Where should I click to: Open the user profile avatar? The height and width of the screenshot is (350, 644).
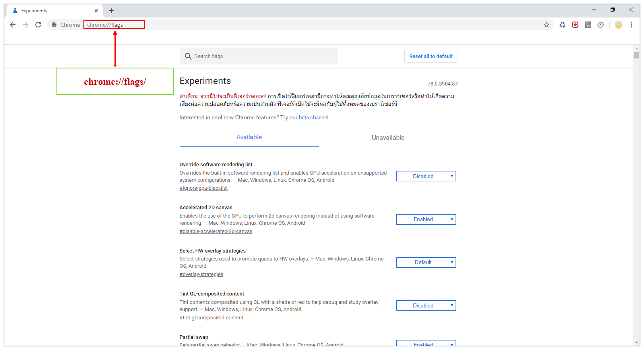tap(619, 25)
